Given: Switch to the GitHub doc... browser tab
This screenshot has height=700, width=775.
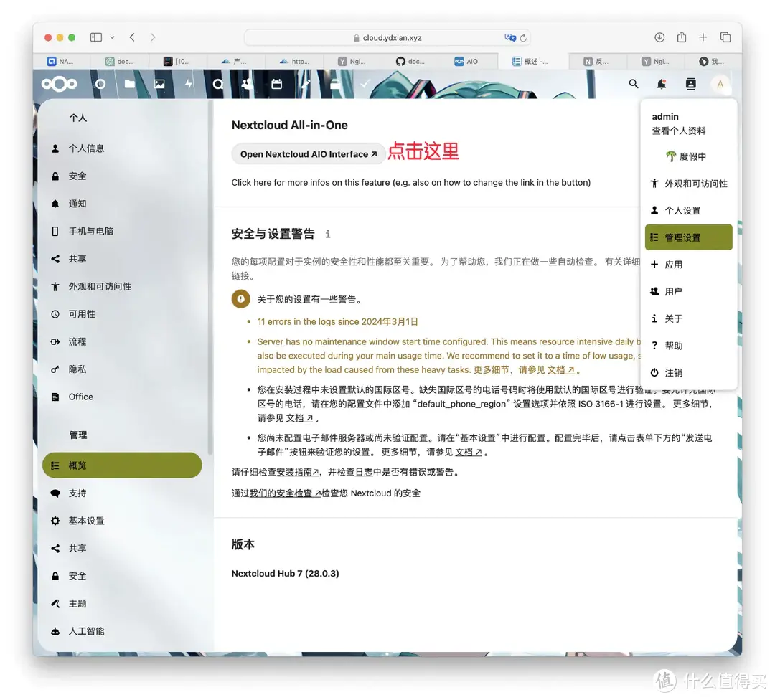Looking at the screenshot, I should pos(410,61).
